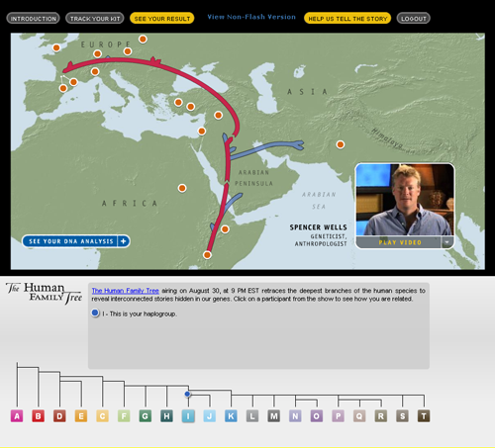Select haplogroup S tile
The height and width of the screenshot is (448, 495).
(x=402, y=416)
